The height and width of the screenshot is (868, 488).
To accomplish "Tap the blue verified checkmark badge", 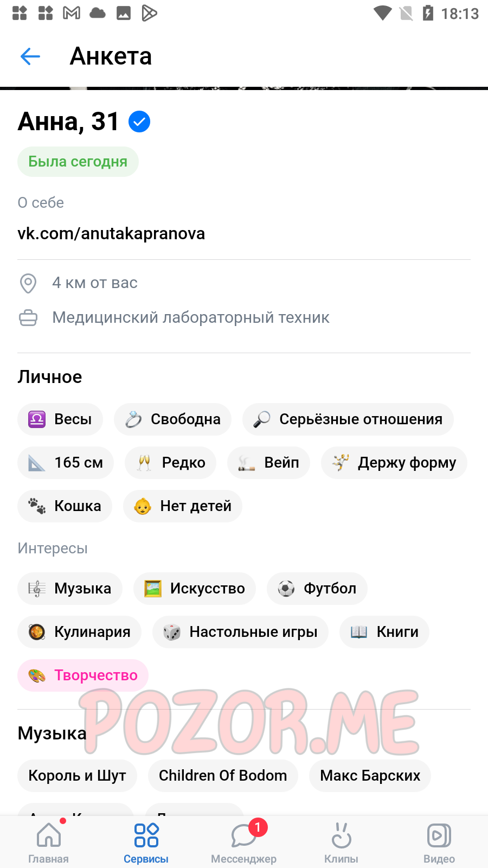I will [x=139, y=122].
